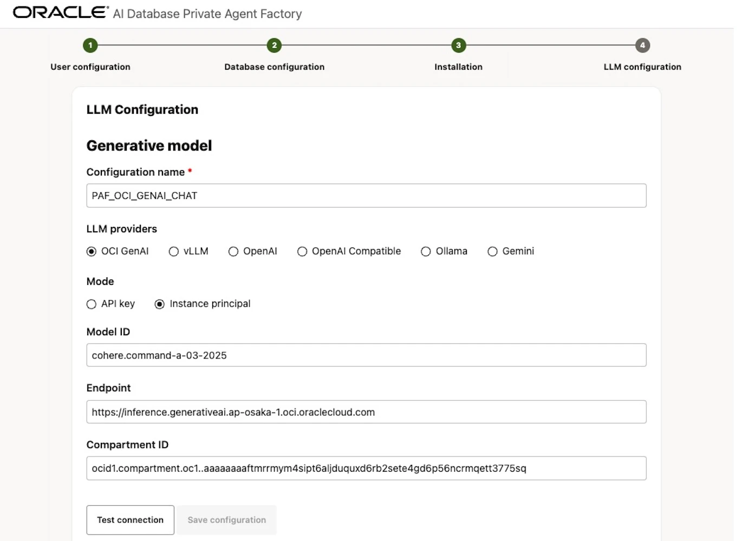Click the Oracle logo in the header
The image size is (756, 541).
(x=60, y=12)
